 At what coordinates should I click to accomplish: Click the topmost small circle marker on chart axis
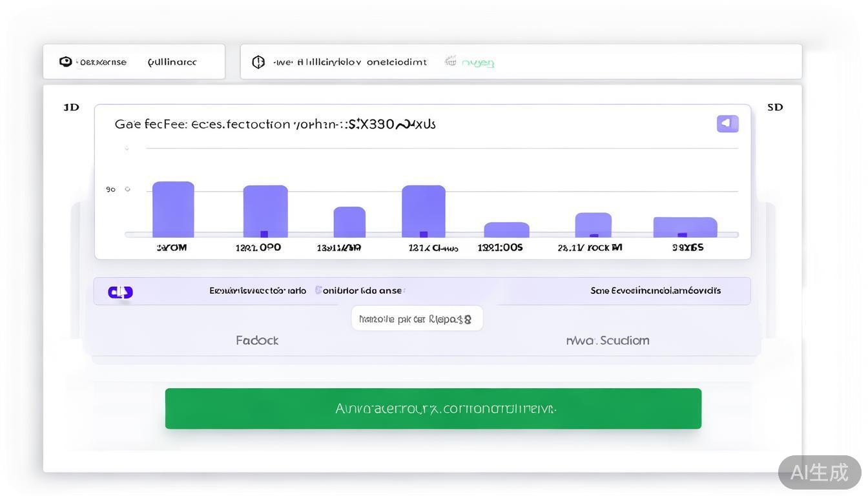[x=127, y=148]
